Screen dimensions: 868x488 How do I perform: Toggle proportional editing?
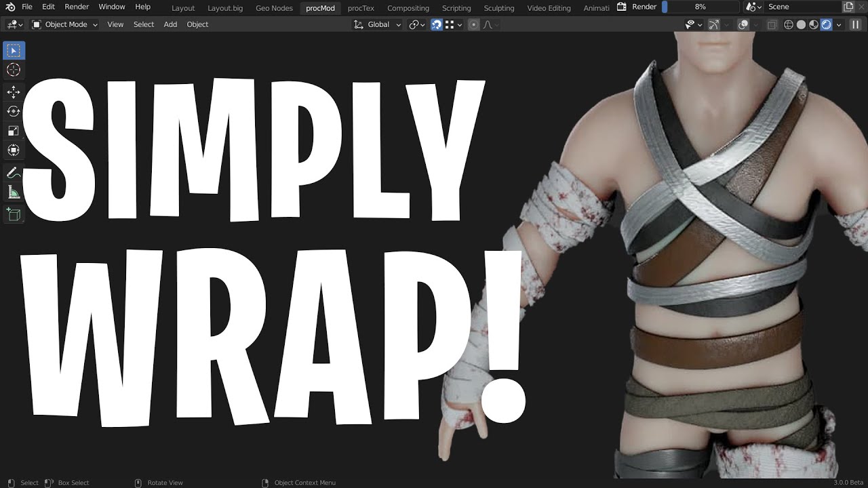[x=474, y=24]
